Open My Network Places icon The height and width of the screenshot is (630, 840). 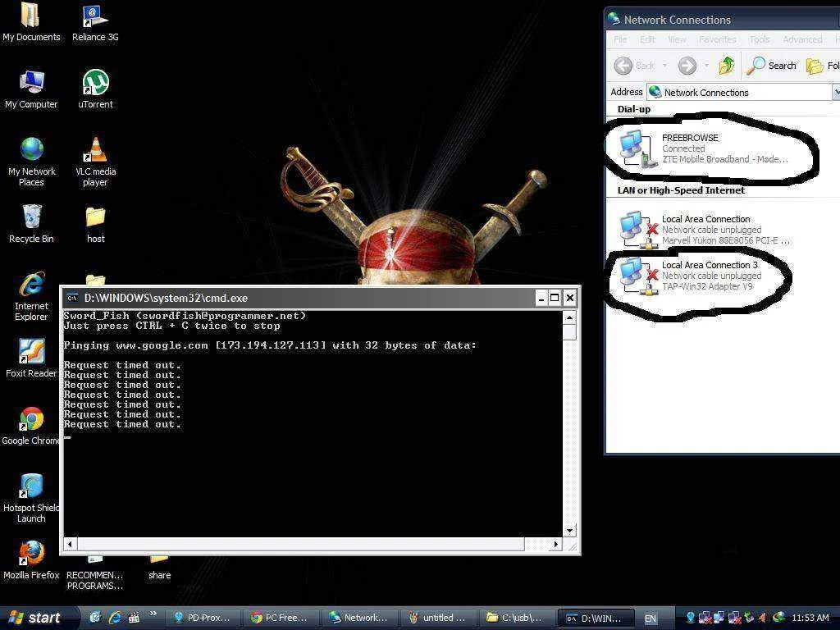tap(32, 162)
